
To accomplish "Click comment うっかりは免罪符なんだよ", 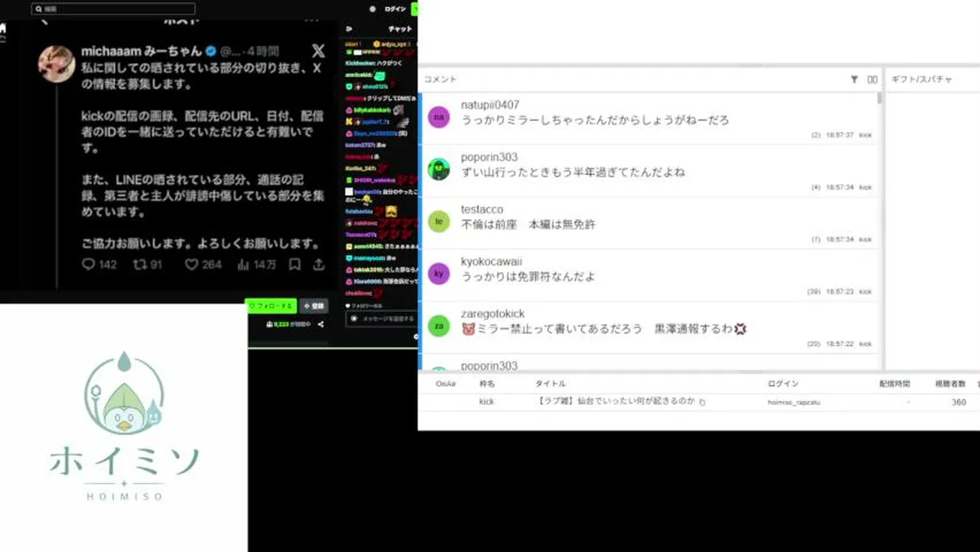I will (x=528, y=277).
